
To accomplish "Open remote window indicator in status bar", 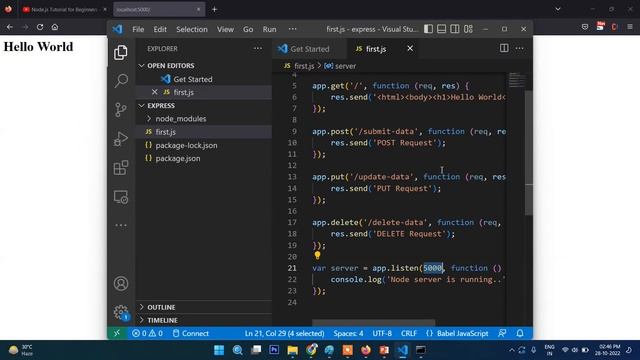I will 117,333.
